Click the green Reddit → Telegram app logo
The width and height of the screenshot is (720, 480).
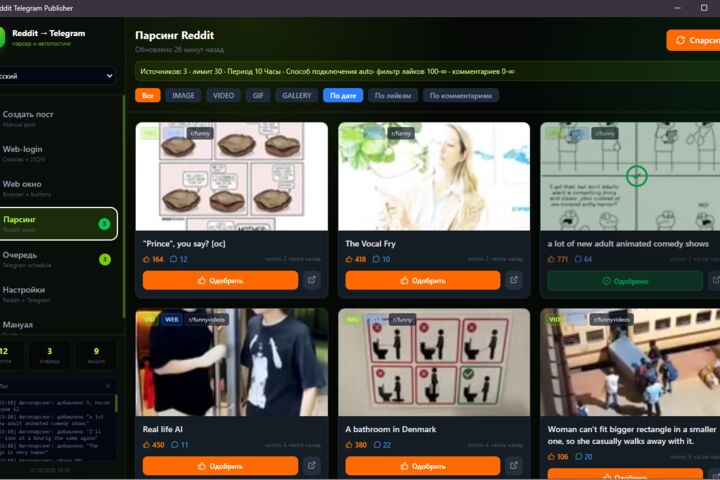2,37
